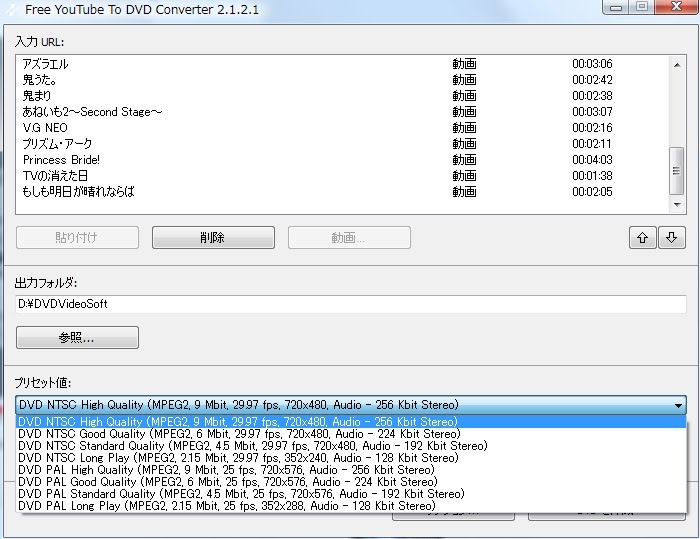Image resolution: width=700 pixels, height=539 pixels.
Task: Click the 削除 delete button
Action: tap(213, 237)
